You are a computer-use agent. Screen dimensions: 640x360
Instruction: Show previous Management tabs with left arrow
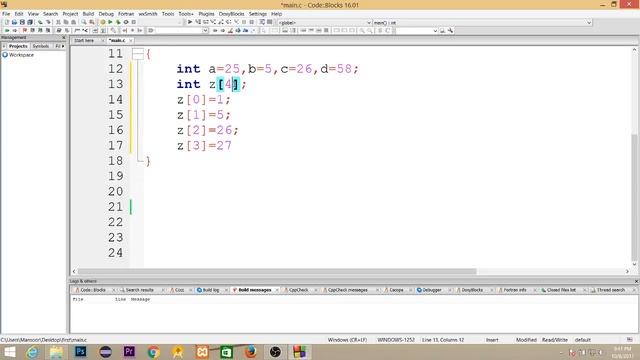pos(4,46)
